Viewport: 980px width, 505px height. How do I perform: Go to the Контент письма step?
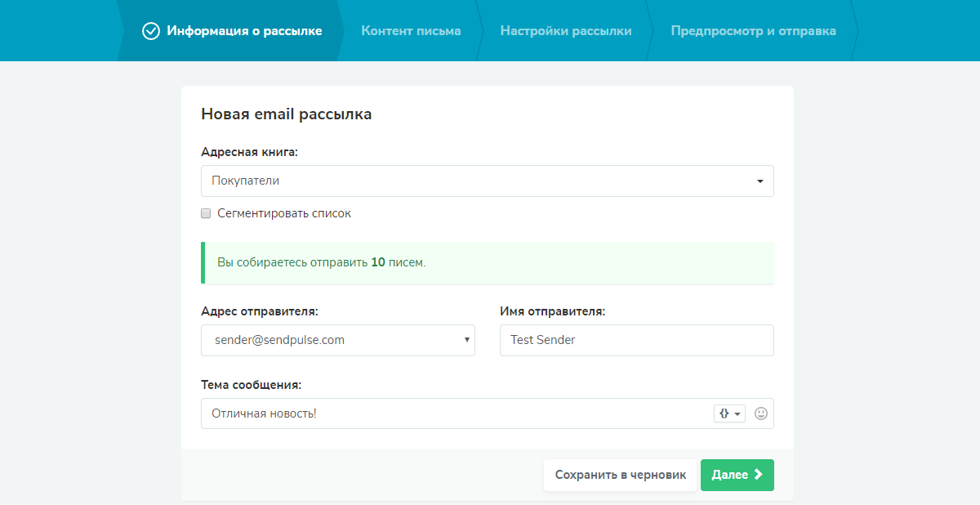pos(411,31)
